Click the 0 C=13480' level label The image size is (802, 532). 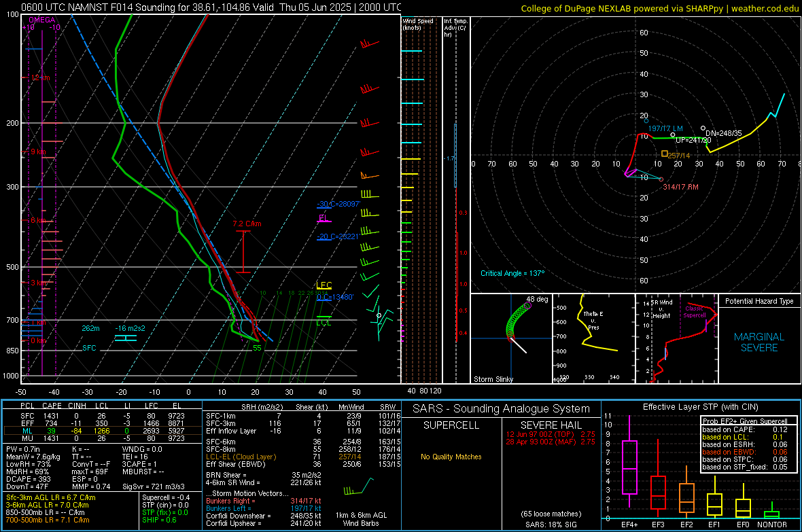point(335,297)
